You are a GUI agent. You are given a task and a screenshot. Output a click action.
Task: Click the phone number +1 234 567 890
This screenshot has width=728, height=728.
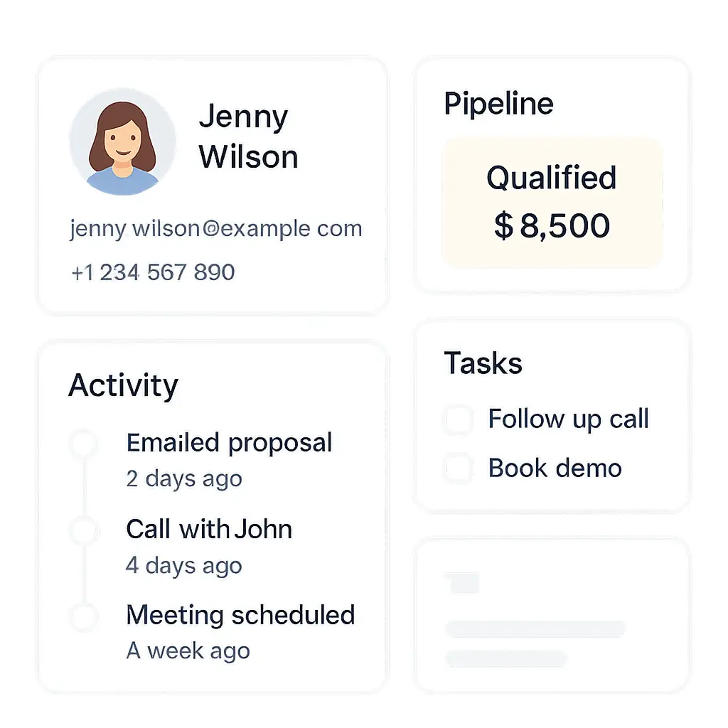[154, 272]
